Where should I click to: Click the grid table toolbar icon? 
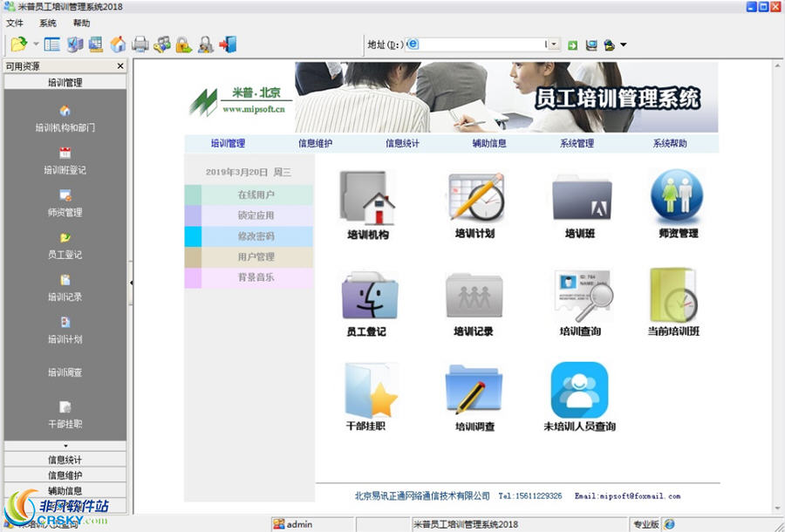click(96, 44)
